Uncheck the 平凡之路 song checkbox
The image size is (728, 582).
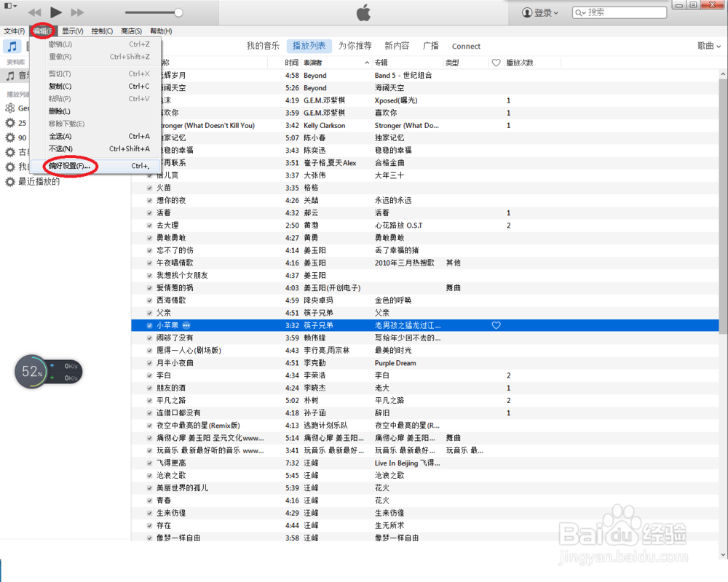point(149,401)
